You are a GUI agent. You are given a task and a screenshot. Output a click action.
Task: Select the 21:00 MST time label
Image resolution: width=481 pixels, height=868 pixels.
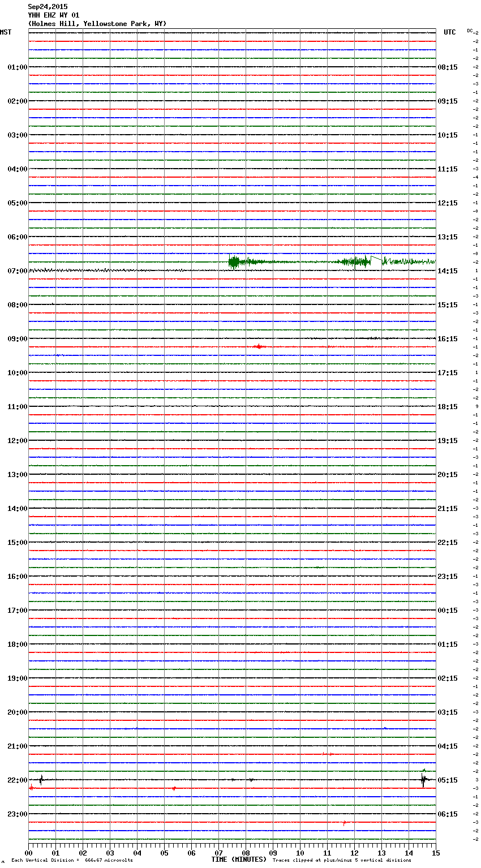pos(18,746)
